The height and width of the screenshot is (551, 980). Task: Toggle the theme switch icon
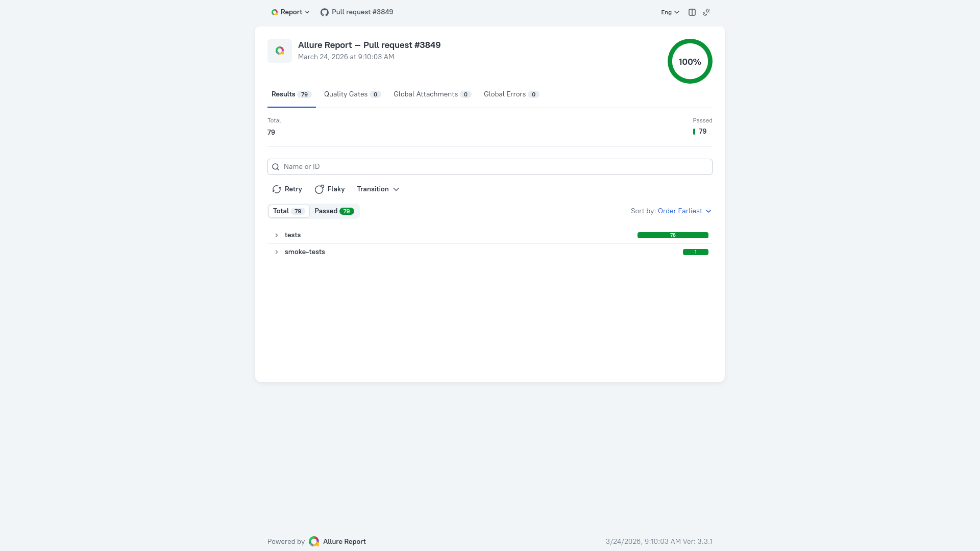tap(706, 12)
